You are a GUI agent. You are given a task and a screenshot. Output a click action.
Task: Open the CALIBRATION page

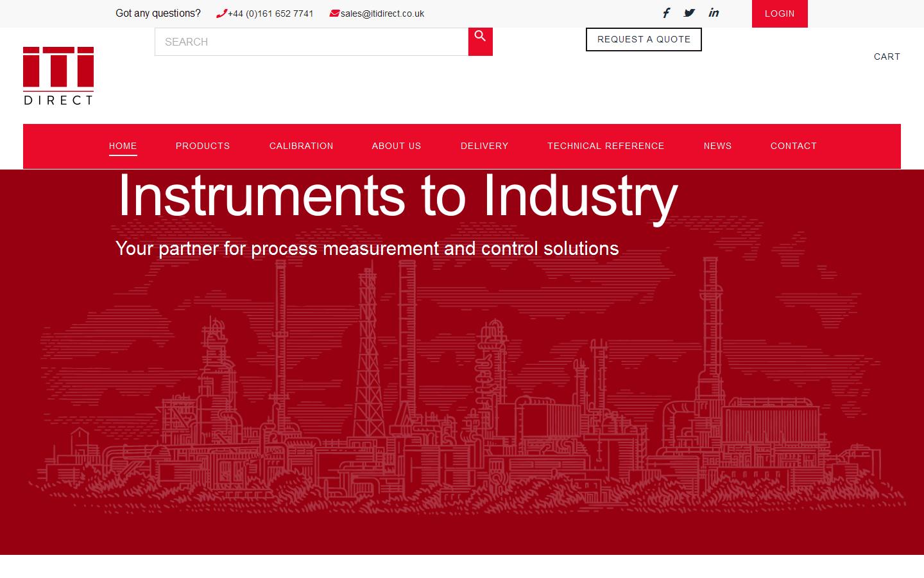coord(301,146)
